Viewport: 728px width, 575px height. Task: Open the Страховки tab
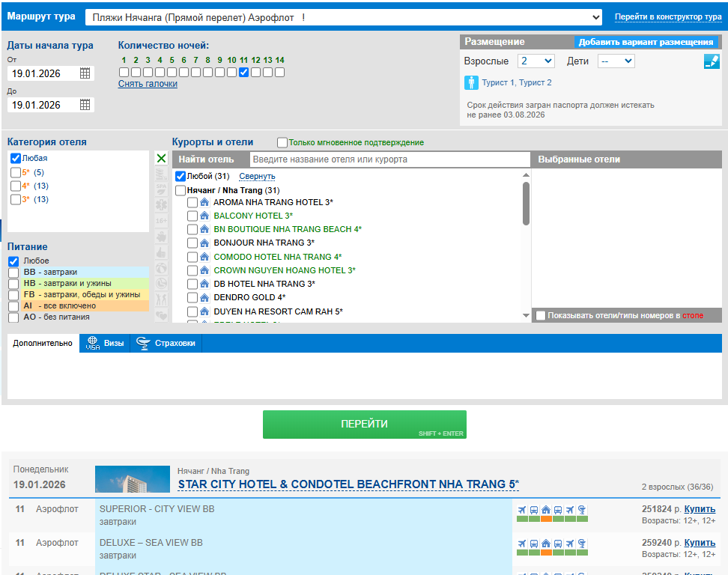166,344
